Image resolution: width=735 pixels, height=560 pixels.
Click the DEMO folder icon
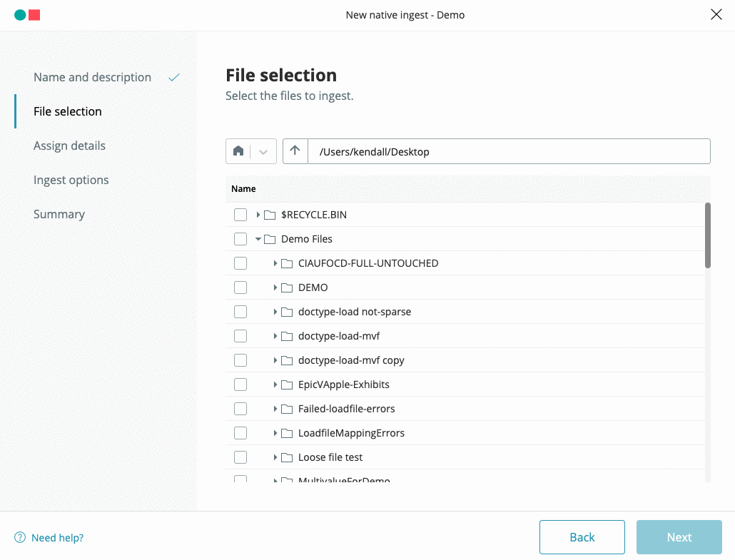pos(287,288)
